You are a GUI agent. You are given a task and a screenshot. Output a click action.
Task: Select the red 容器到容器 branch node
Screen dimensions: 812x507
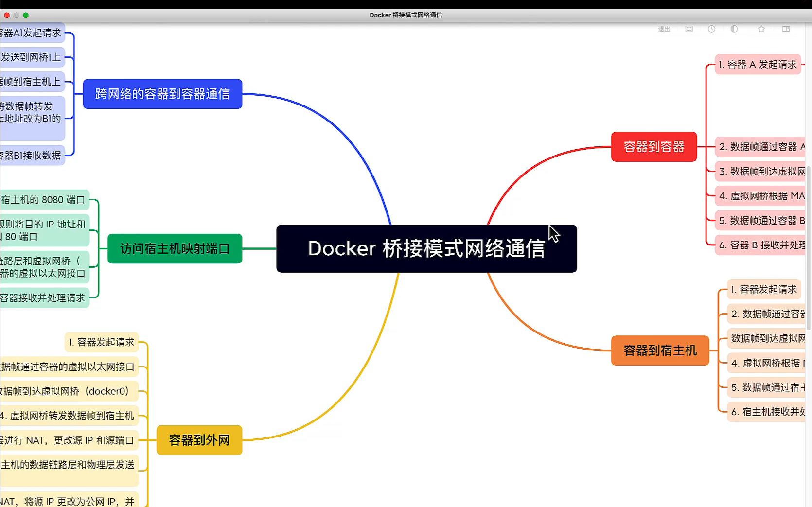pyautogui.click(x=653, y=146)
